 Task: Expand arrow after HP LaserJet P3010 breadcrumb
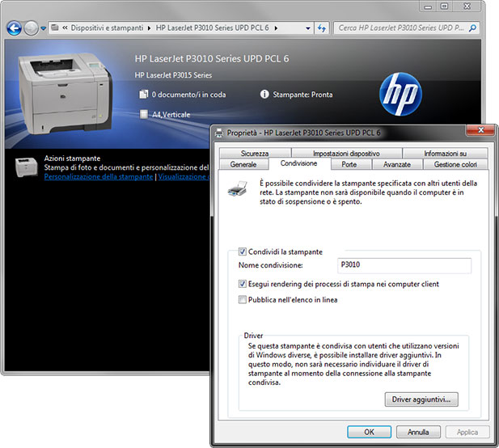276,28
